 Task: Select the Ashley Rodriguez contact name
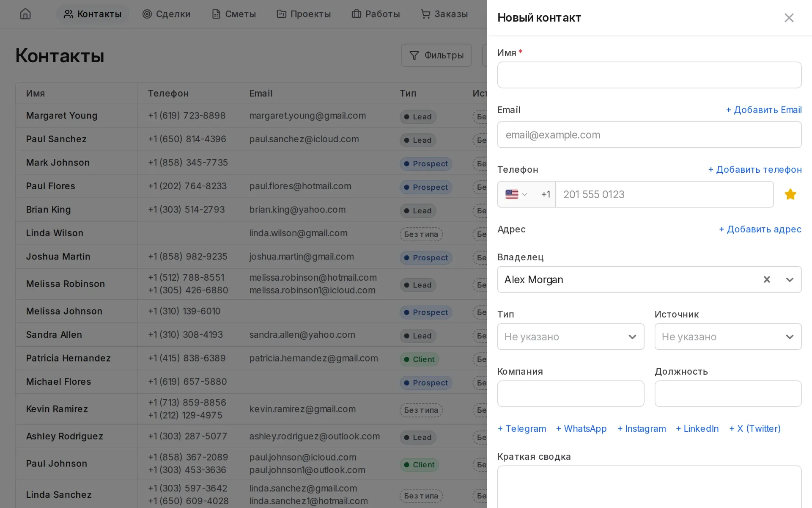[64, 436]
